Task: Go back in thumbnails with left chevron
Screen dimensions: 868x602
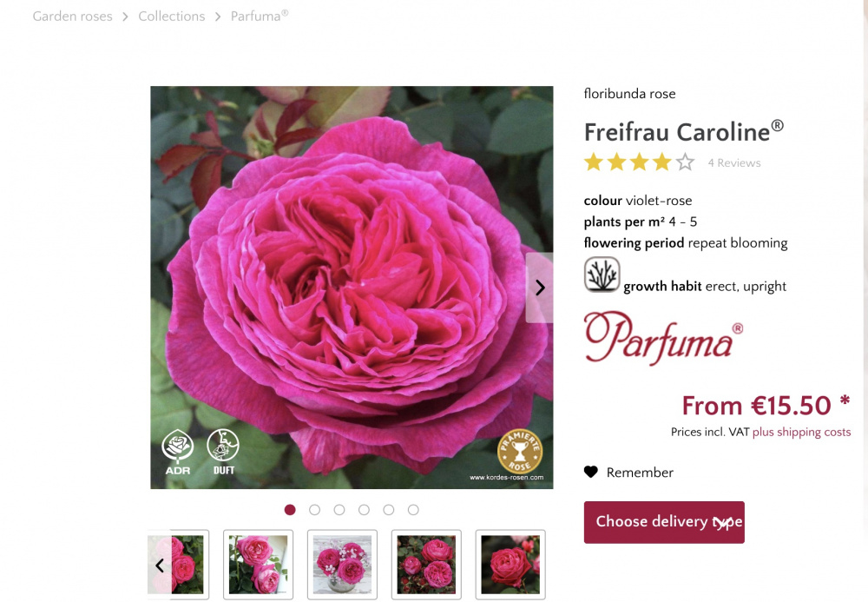Action: tap(160, 565)
